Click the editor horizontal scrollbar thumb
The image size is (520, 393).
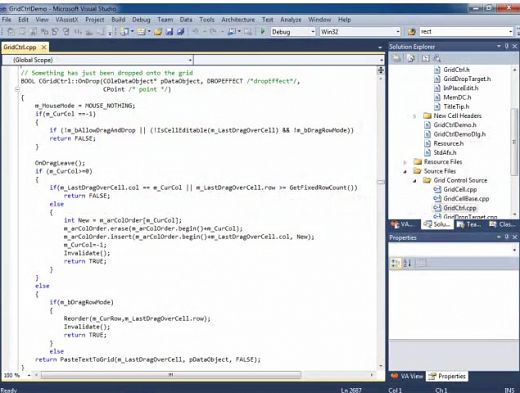171,375
